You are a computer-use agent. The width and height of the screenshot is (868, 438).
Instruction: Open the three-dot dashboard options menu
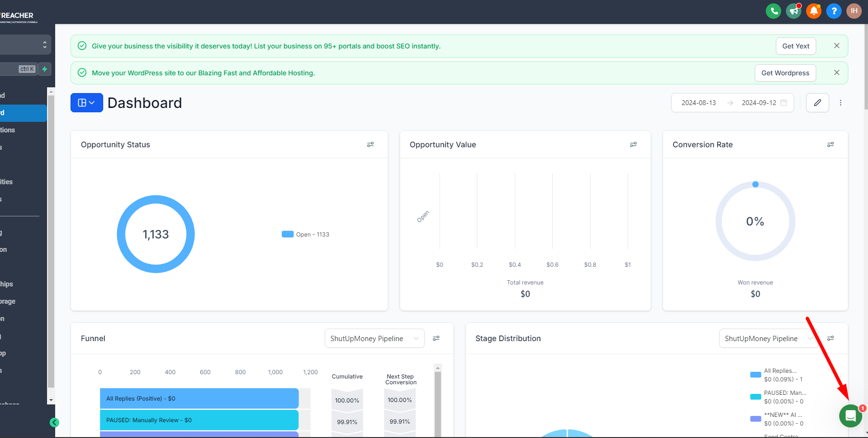point(841,103)
